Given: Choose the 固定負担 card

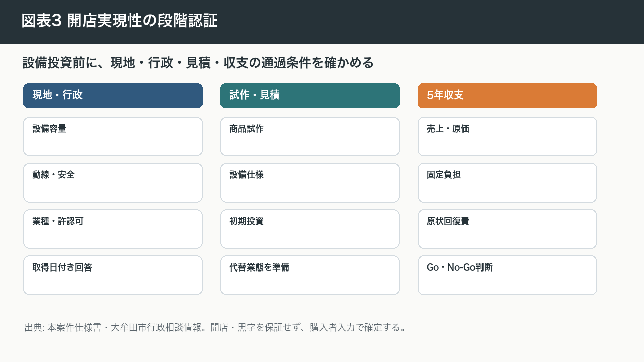Looking at the screenshot, I should [507, 183].
